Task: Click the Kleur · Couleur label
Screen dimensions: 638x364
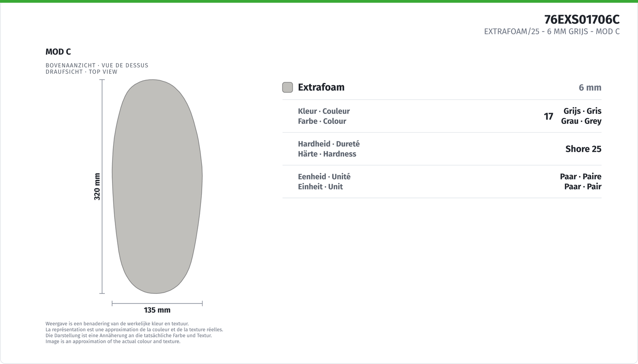Action: click(x=324, y=111)
